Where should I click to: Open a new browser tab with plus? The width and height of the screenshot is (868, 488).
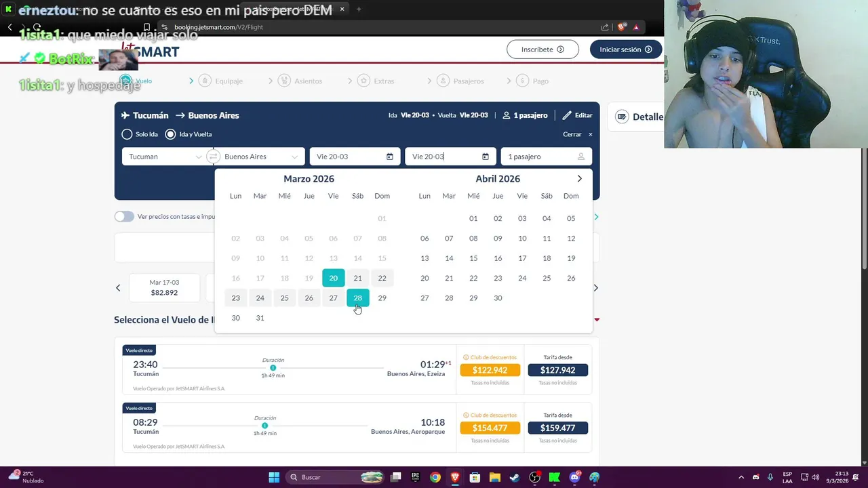coord(359,9)
